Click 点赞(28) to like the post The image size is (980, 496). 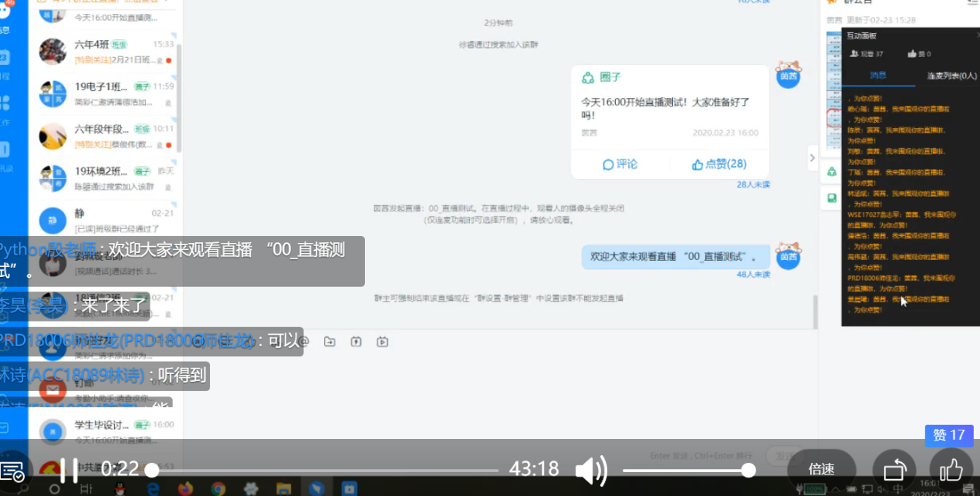pos(719,164)
